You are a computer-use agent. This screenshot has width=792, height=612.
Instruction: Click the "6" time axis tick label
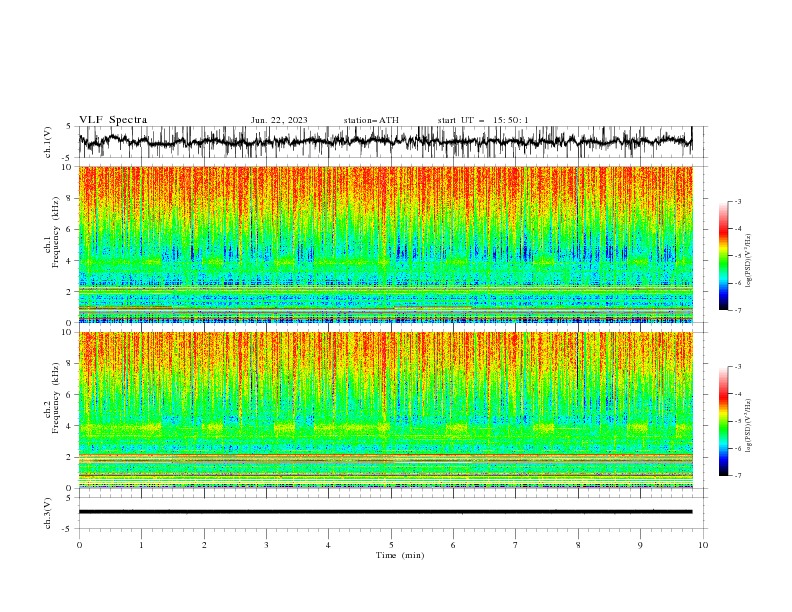pos(453,545)
